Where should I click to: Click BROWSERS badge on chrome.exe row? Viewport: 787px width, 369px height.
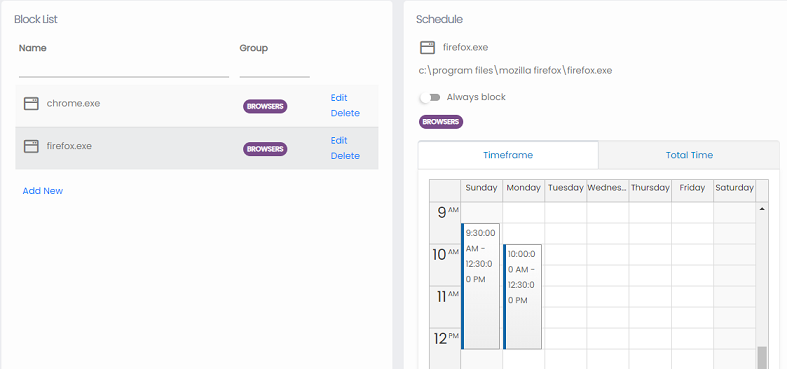[x=265, y=106]
